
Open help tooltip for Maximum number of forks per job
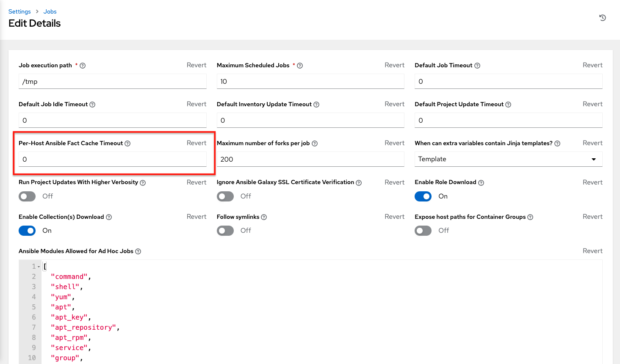point(315,143)
